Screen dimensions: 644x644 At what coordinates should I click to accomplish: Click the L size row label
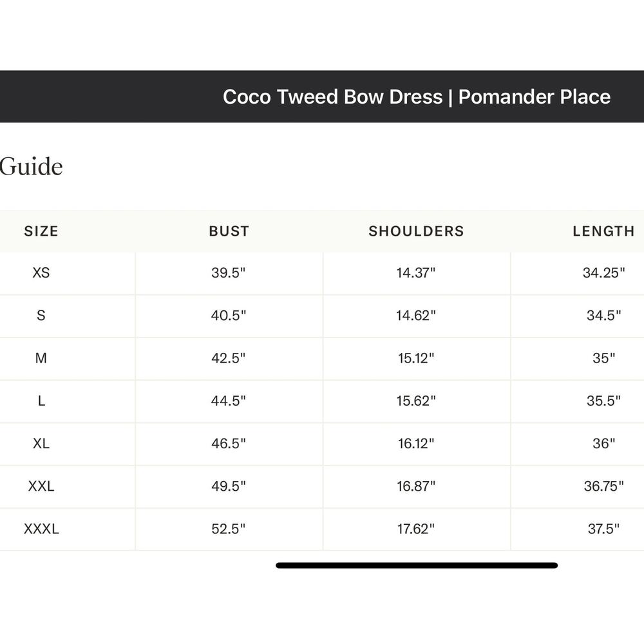pyautogui.click(x=41, y=401)
